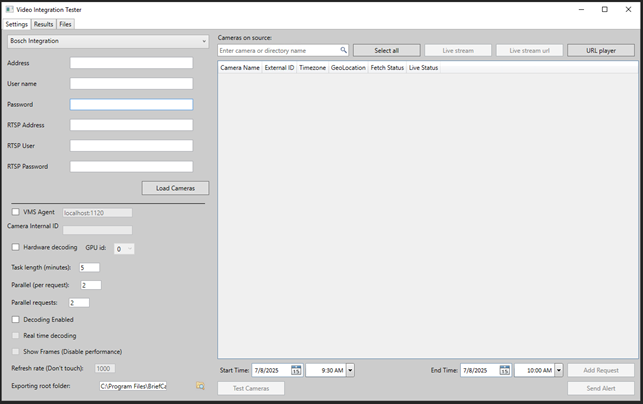Screen dimensions: 643x404
Task: Click the RTSP Address text box
Action: pyautogui.click(x=131, y=125)
